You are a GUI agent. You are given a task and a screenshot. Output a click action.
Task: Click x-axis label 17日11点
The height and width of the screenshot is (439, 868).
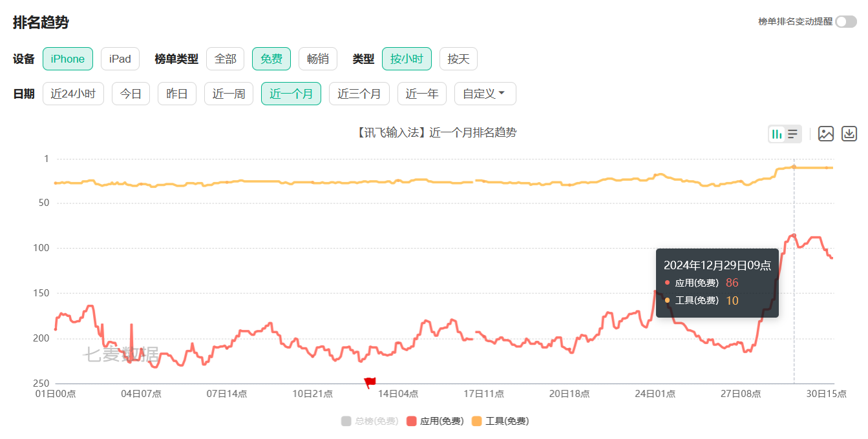tap(484, 393)
